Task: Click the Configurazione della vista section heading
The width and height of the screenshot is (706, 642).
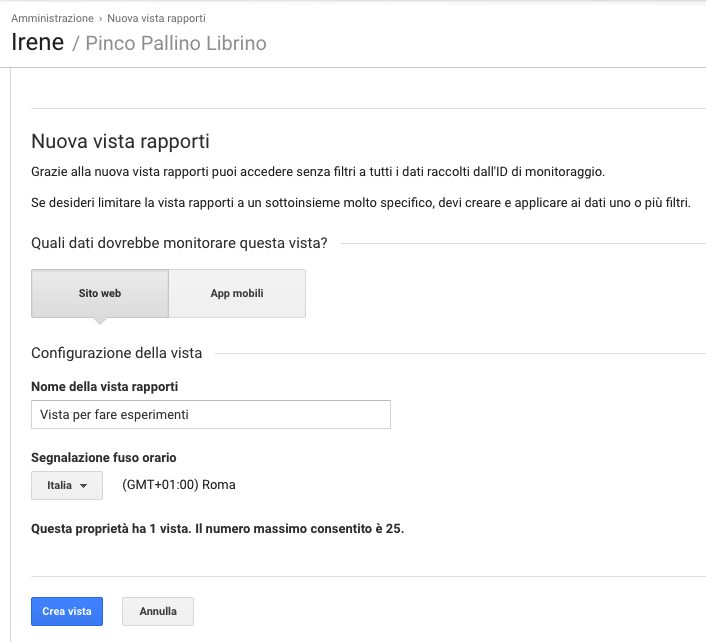Action: click(117, 353)
